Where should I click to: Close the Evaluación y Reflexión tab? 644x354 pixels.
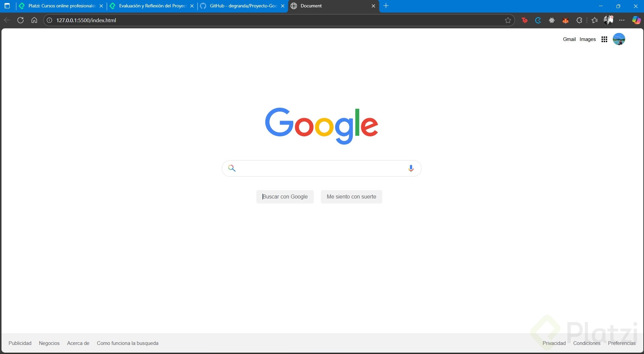click(192, 6)
